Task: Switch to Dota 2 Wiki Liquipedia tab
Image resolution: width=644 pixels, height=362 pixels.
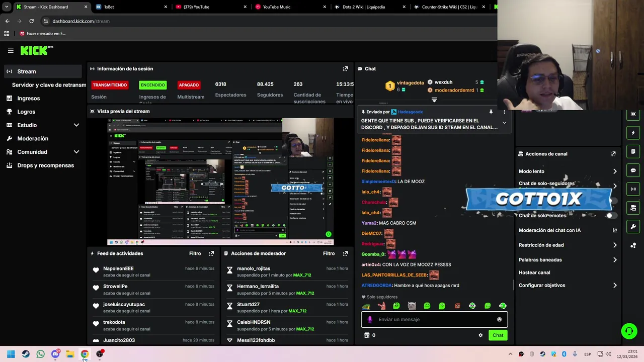Action: 370,7
